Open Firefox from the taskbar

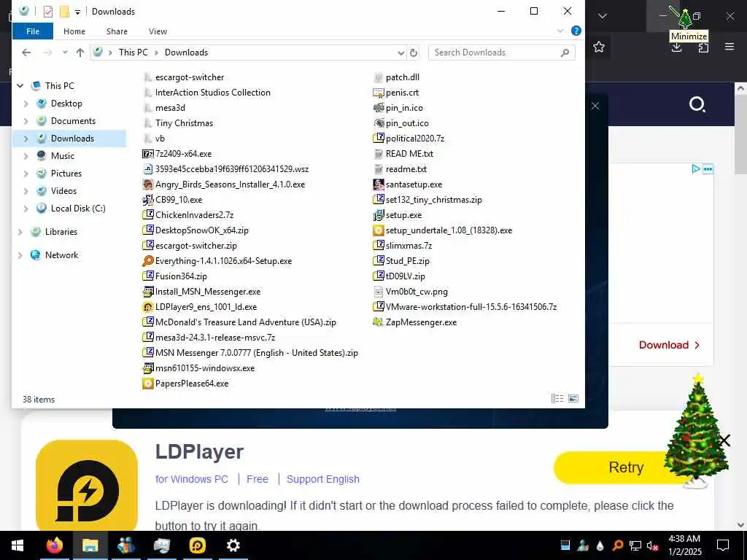pos(55,545)
